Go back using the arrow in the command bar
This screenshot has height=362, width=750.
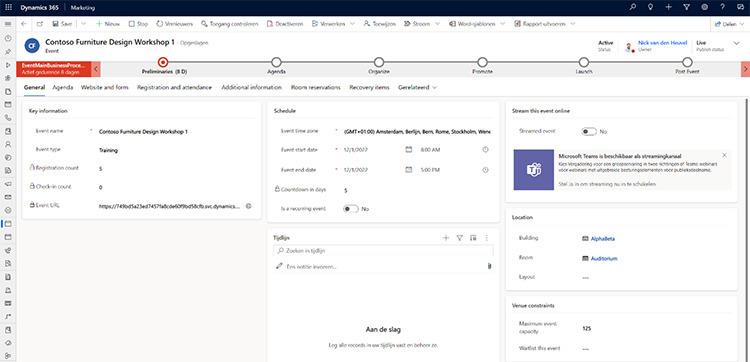point(24,24)
